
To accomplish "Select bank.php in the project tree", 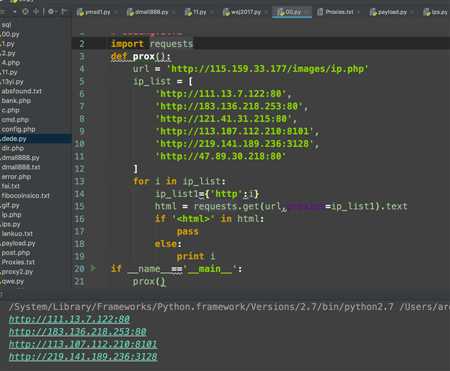I will pos(16,100).
